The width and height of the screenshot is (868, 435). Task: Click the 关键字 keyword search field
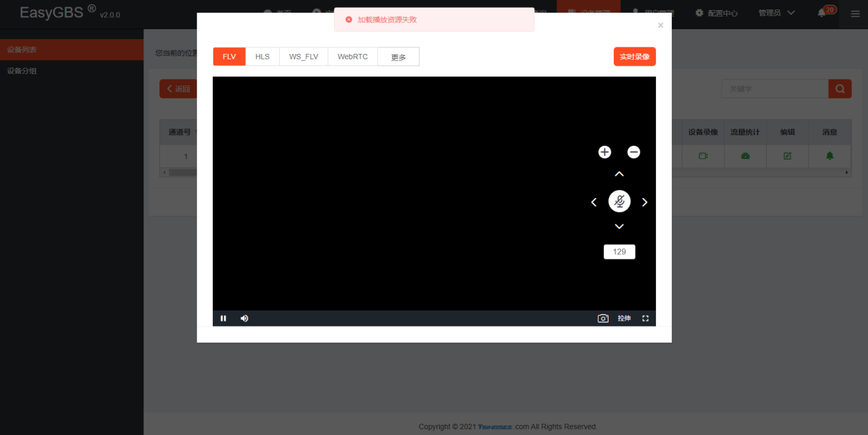coord(775,89)
